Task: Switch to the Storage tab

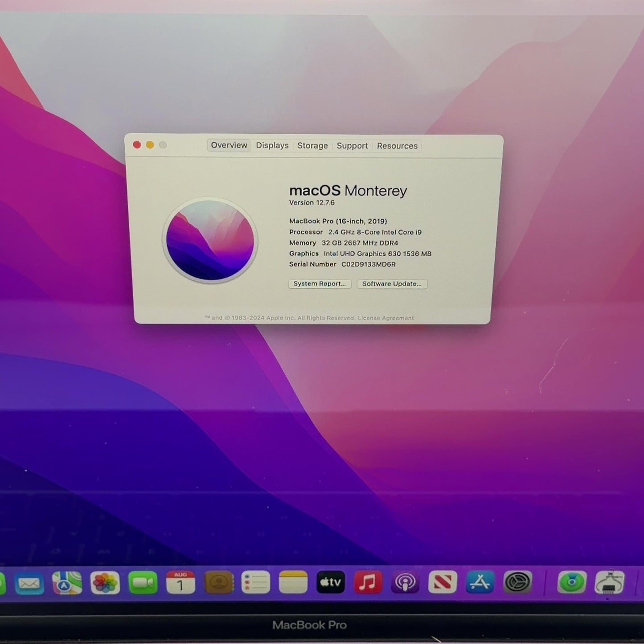Action: pos(312,146)
